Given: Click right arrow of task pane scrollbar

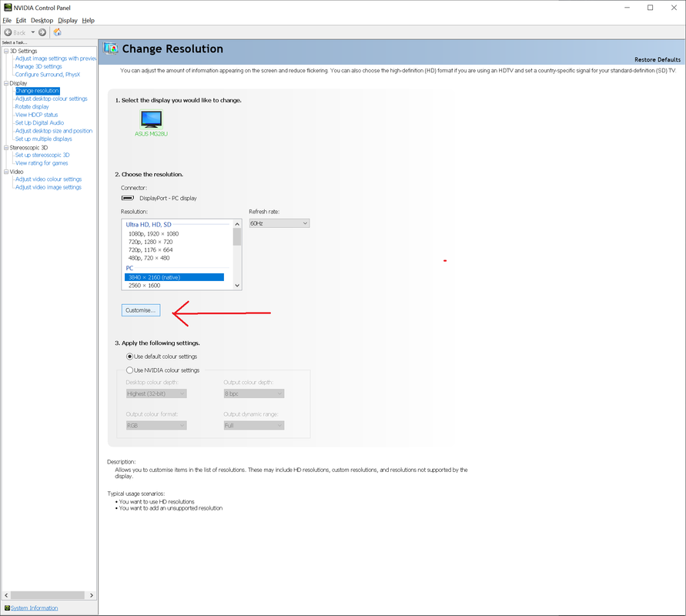Looking at the screenshot, I should click(x=91, y=595).
